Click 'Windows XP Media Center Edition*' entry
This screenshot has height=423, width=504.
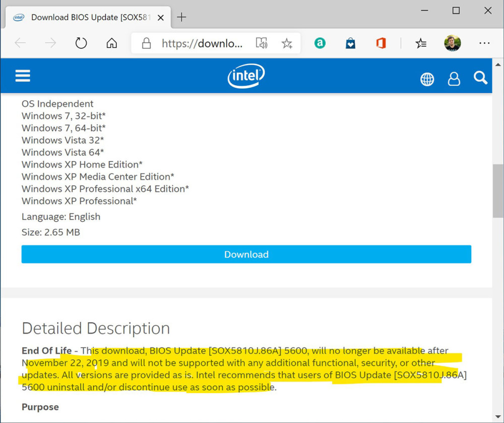point(98,177)
